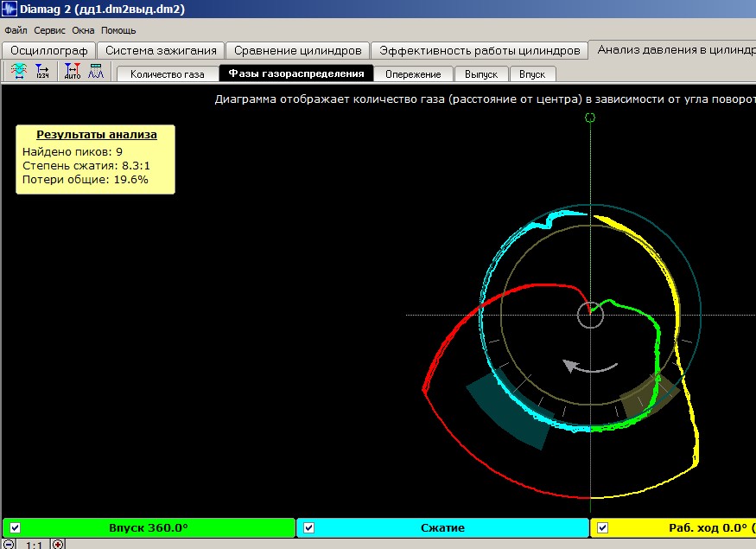The height and width of the screenshot is (549, 756).
Task: Select the Фазы газораспределения subtab
Action: (296, 73)
